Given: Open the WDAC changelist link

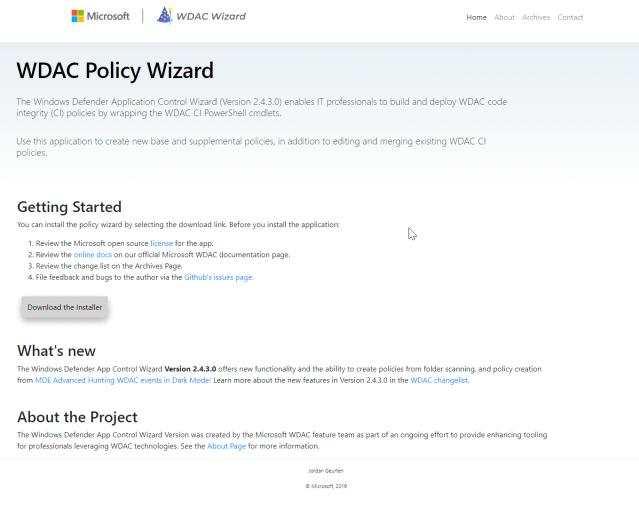Looking at the screenshot, I should (x=439, y=380).
